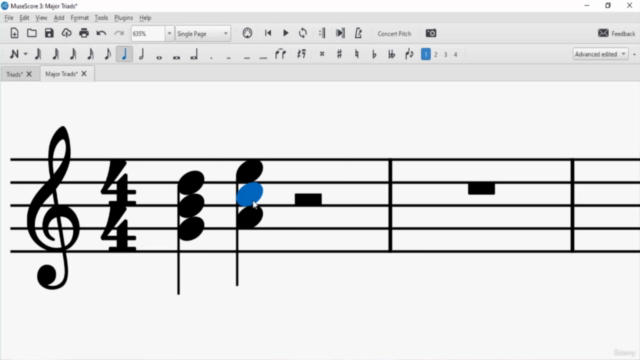This screenshot has width=640, height=360.
Task: Open note input mode dropdown arrow
Action: click(x=25, y=54)
